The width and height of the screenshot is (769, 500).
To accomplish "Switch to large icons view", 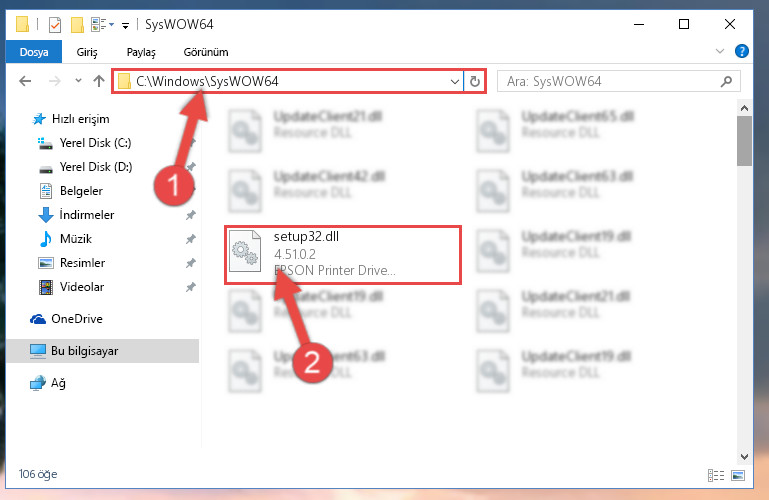I will tap(738, 475).
